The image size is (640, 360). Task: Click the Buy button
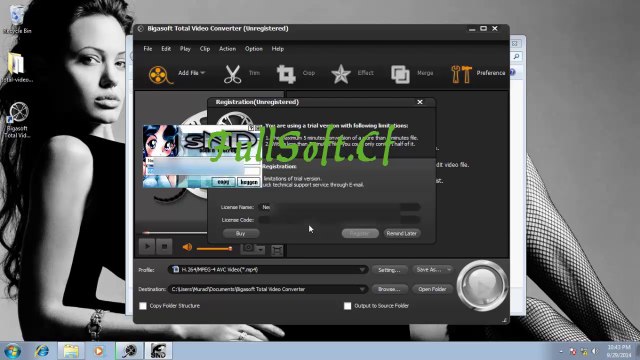241,233
